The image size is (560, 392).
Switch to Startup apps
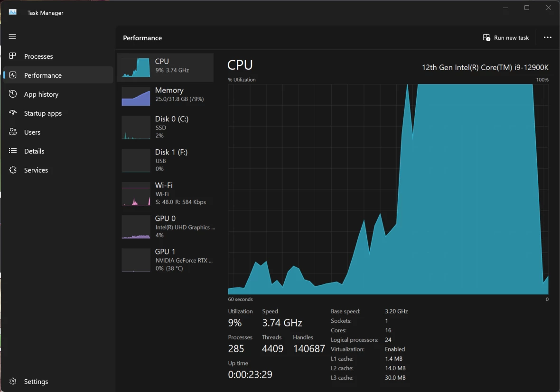[58, 113]
